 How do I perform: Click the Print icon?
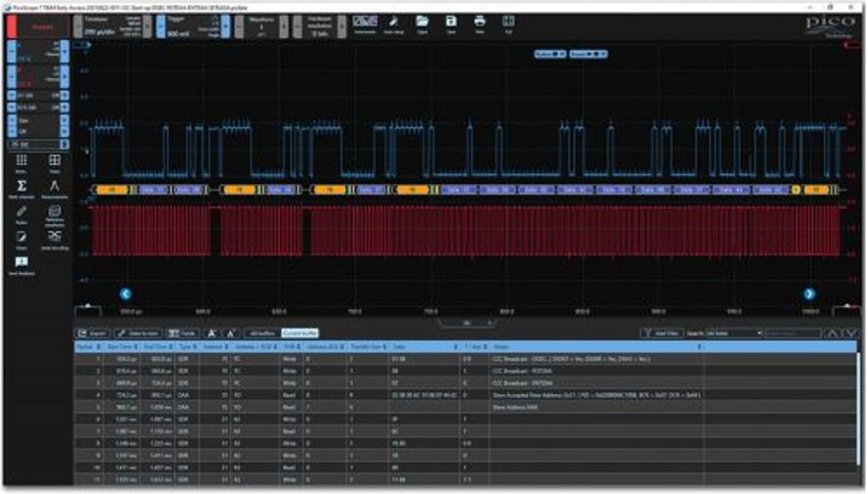tap(480, 24)
